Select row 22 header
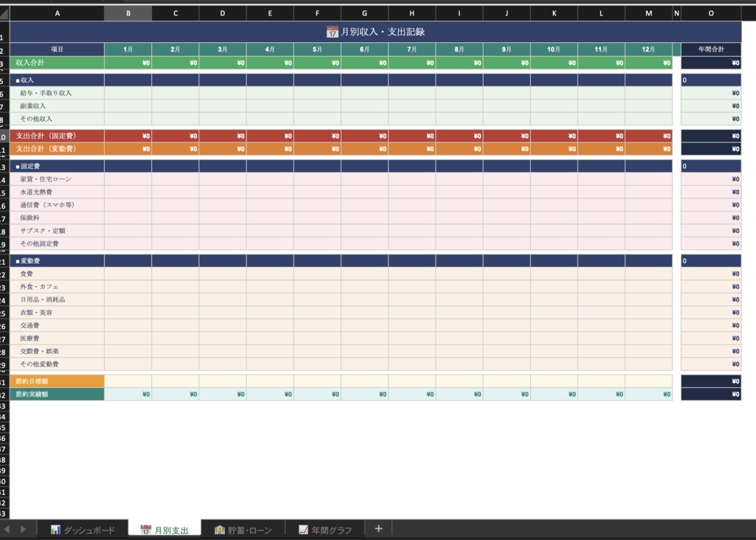The height and width of the screenshot is (540, 756). coord(4,274)
